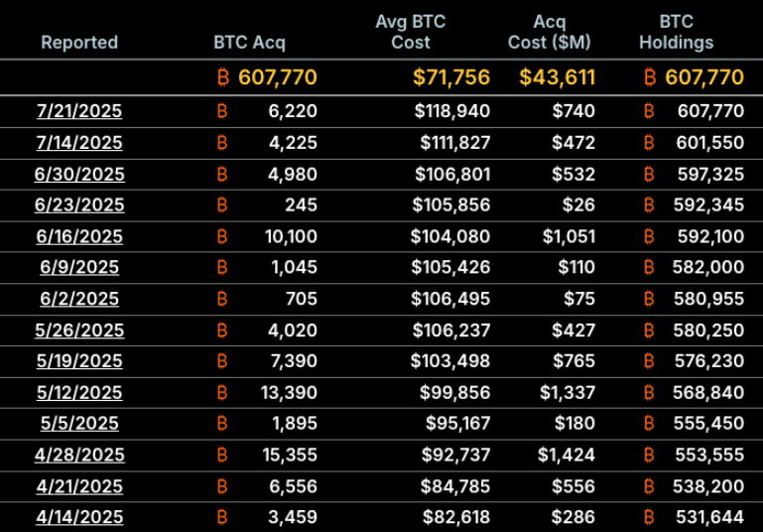Viewport: 763px width, 532px height.
Task: Open the 7/21/2025 report link
Action: [x=79, y=112]
